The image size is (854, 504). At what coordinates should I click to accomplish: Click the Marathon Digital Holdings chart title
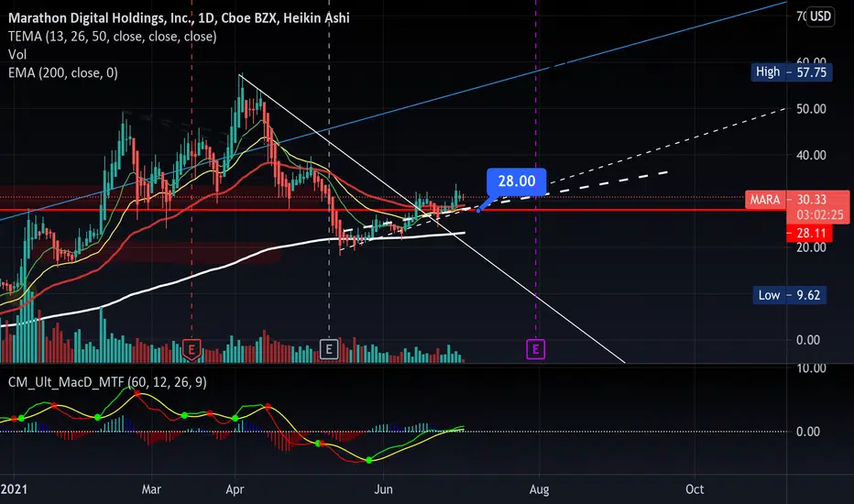[x=179, y=18]
